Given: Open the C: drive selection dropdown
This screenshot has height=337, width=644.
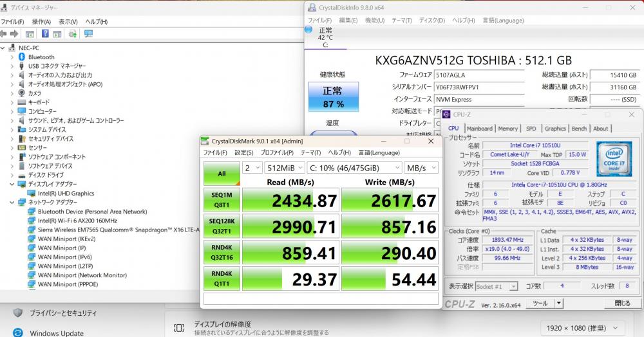Looking at the screenshot, I should pos(354,168).
